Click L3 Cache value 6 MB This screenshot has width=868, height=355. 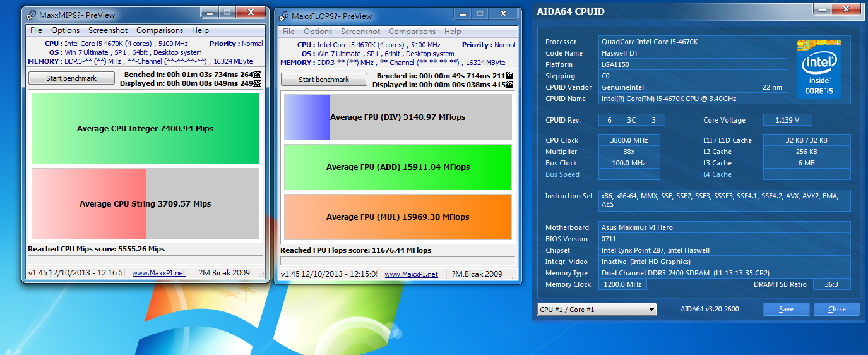[807, 163]
